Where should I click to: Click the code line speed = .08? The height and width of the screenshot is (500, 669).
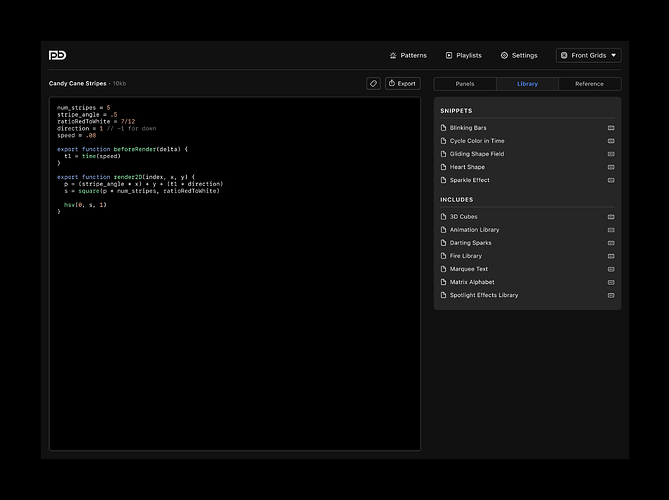77,135
